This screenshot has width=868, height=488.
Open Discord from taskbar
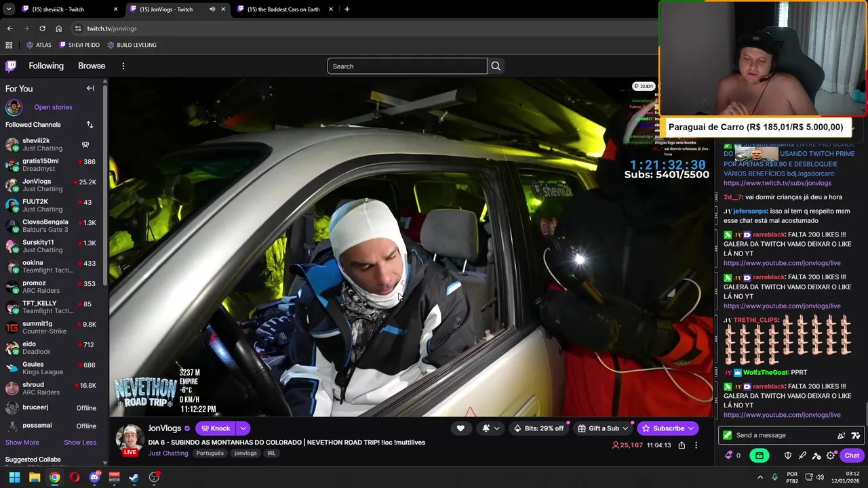point(94,477)
